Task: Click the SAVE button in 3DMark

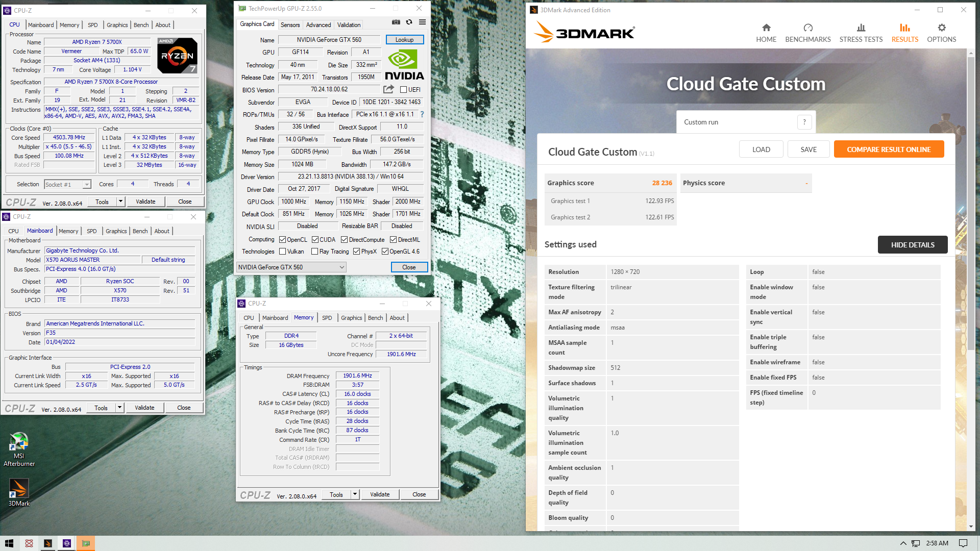Action: click(808, 149)
